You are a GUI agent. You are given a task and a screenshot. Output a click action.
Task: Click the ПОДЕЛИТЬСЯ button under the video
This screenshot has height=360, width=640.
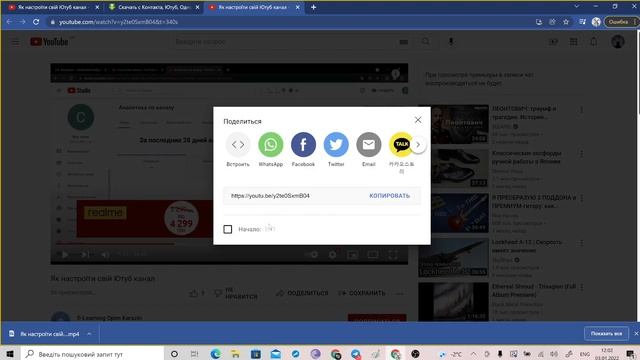pos(302,293)
